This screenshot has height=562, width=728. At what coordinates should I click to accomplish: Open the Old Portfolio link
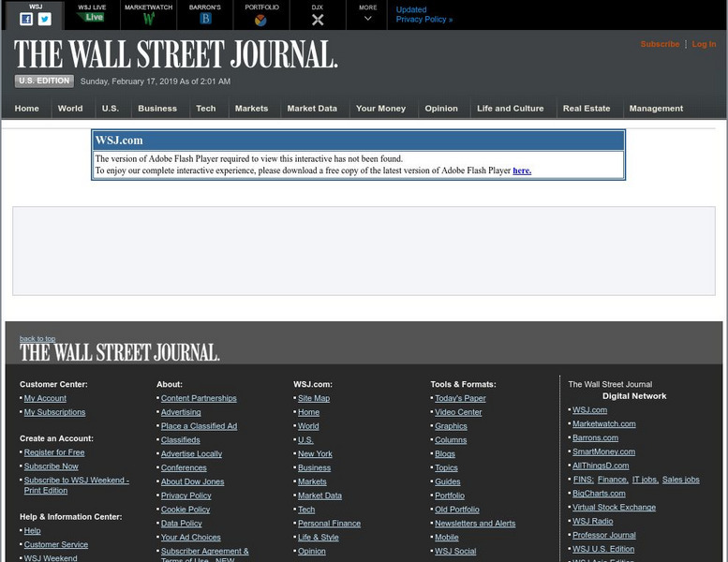coord(457,510)
